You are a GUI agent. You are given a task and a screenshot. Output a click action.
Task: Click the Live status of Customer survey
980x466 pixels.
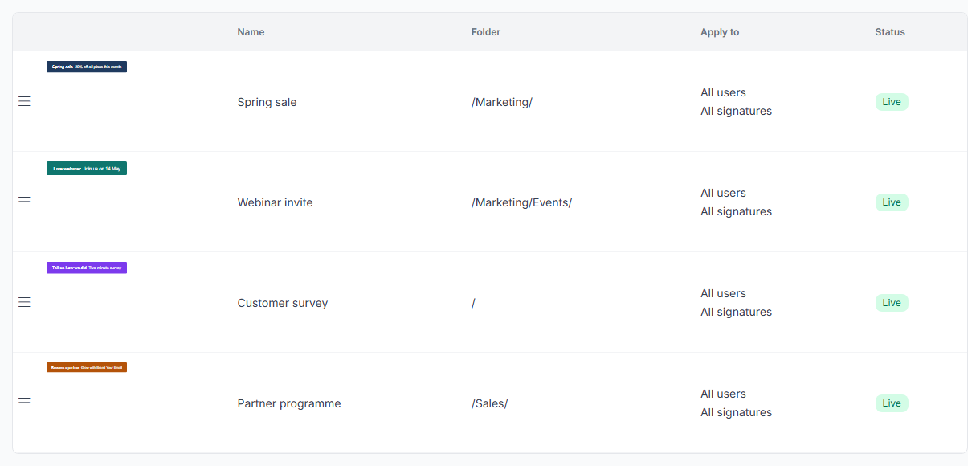(892, 303)
